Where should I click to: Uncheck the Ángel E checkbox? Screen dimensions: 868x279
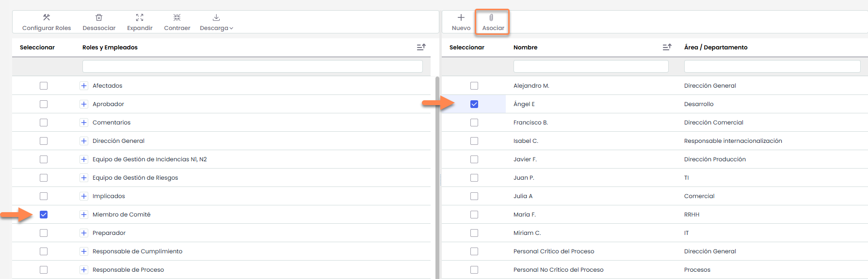[474, 104]
